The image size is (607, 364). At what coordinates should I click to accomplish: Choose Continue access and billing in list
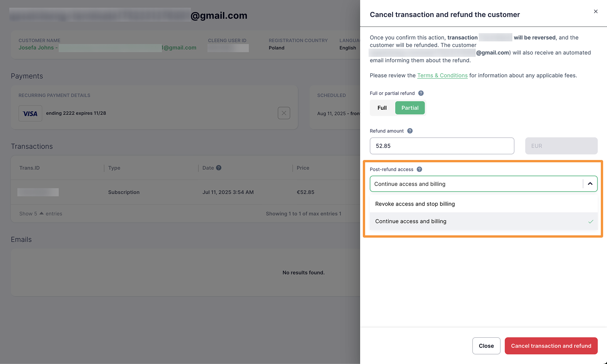pos(483,221)
